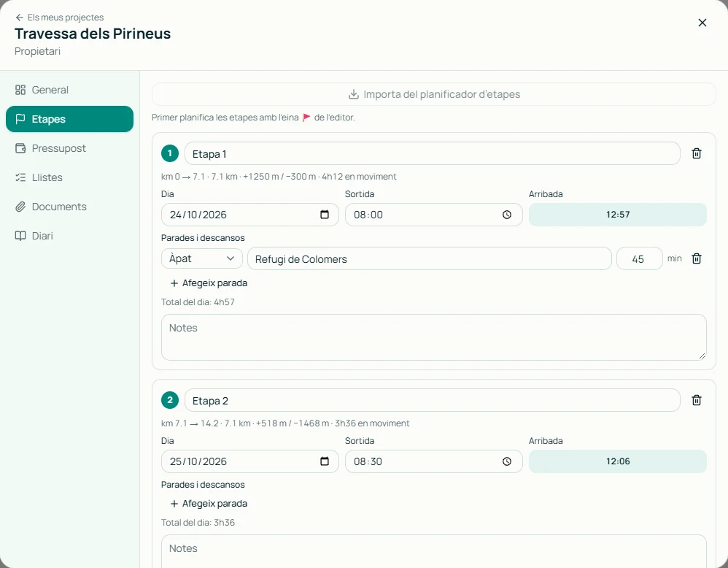This screenshot has width=728, height=568.
Task: Delete Etapa 2 with its trash icon
Action: (697, 400)
